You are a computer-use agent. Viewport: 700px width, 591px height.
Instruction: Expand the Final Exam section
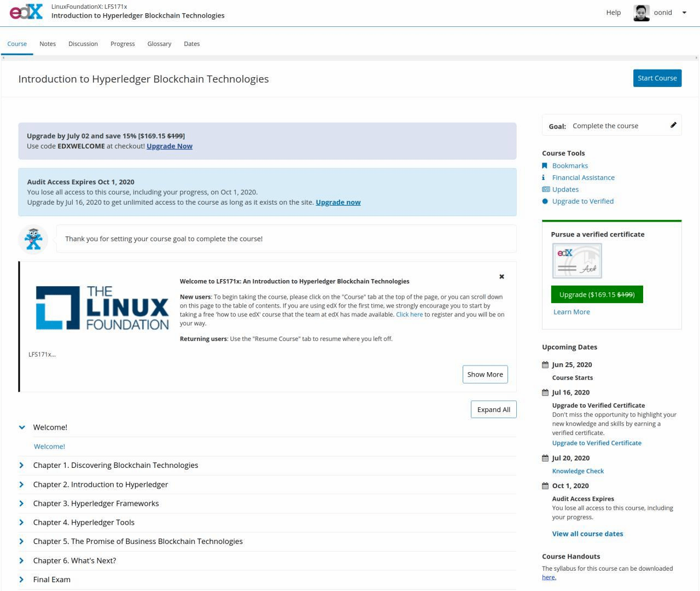click(22, 580)
